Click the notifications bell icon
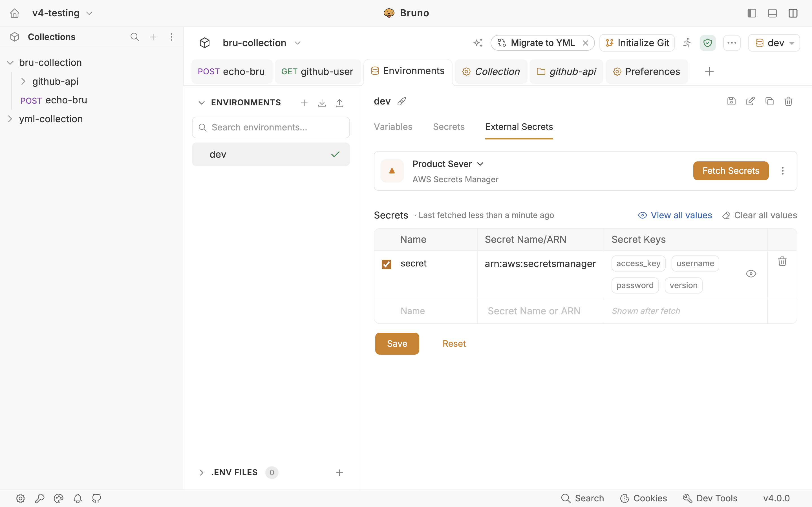812x507 pixels. point(78,498)
